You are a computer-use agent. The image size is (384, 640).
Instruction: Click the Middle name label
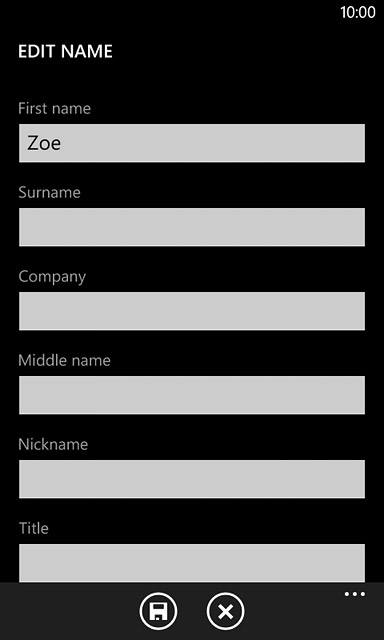[64, 360]
